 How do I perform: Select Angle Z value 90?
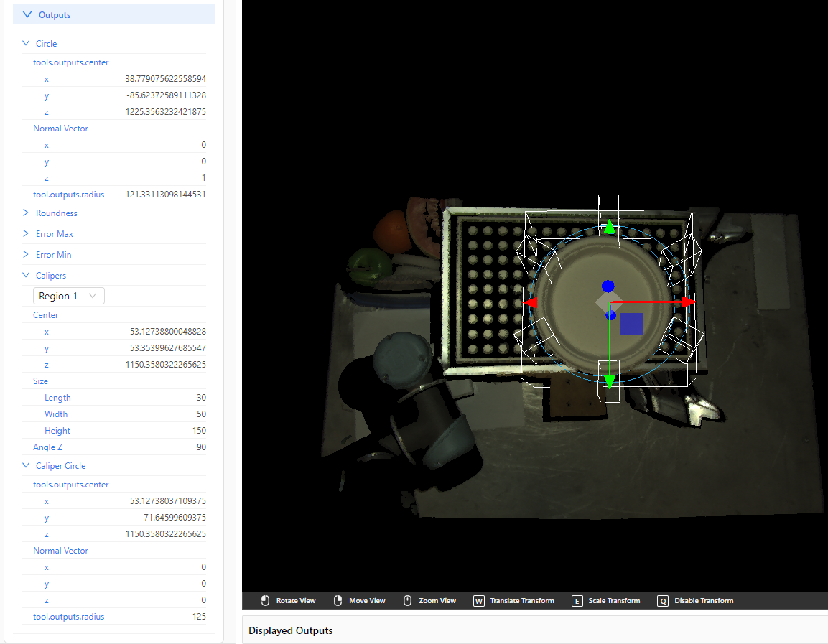(x=201, y=447)
